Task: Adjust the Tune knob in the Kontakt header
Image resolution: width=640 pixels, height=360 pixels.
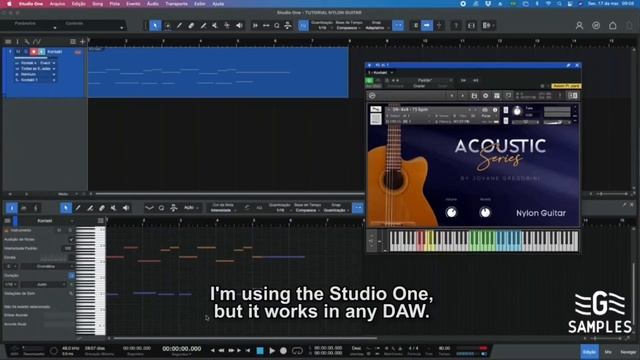Action: 517,111
